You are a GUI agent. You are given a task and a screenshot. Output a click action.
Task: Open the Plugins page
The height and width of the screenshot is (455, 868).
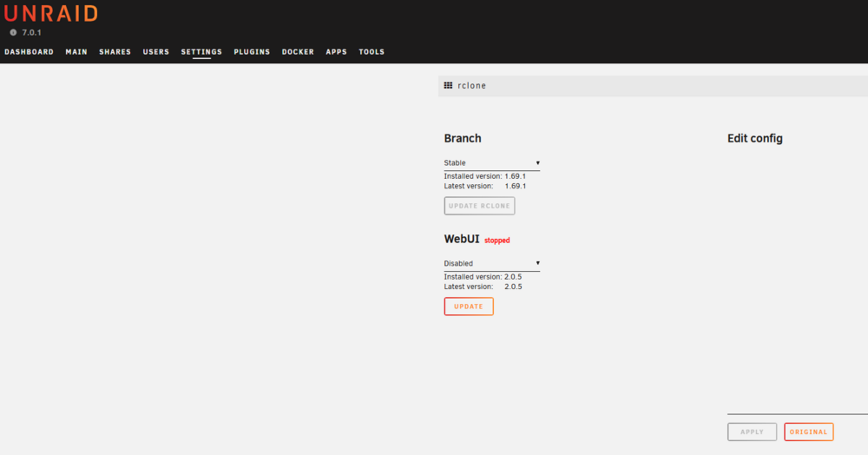tap(252, 52)
